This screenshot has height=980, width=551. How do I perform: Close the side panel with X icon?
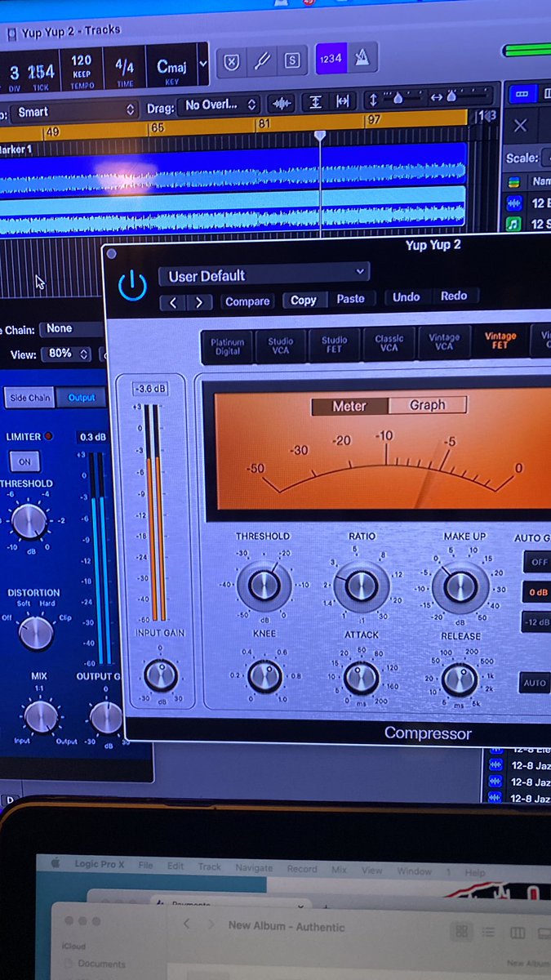(520, 126)
